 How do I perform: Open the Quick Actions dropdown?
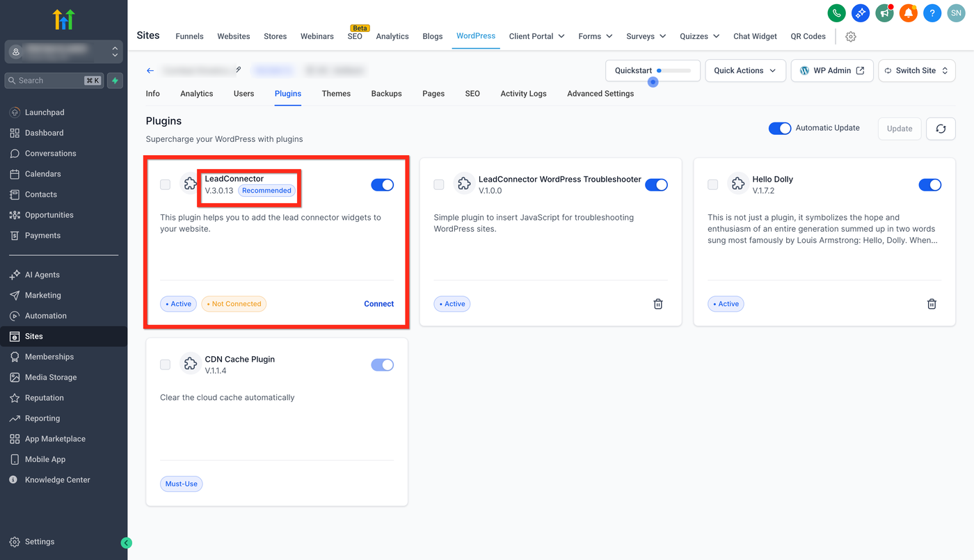click(x=745, y=70)
